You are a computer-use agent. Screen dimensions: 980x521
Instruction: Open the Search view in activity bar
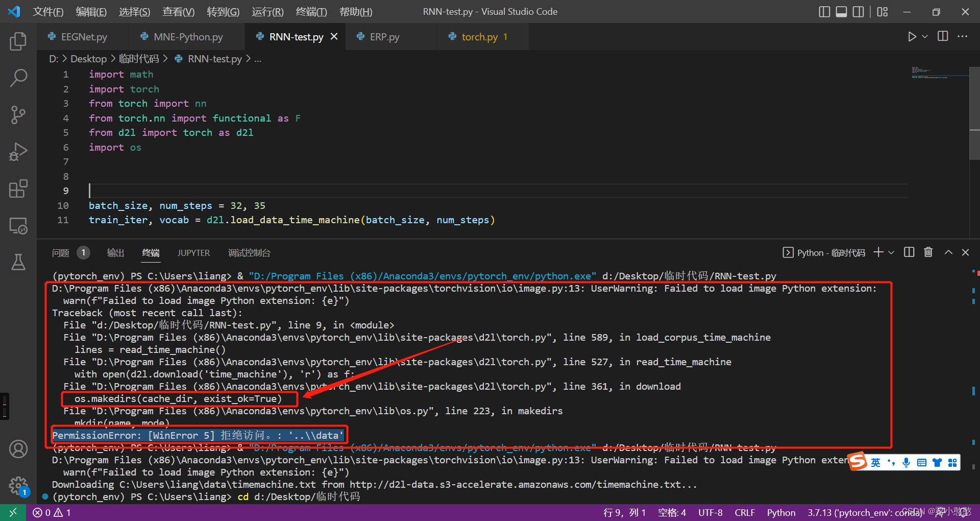coord(18,78)
